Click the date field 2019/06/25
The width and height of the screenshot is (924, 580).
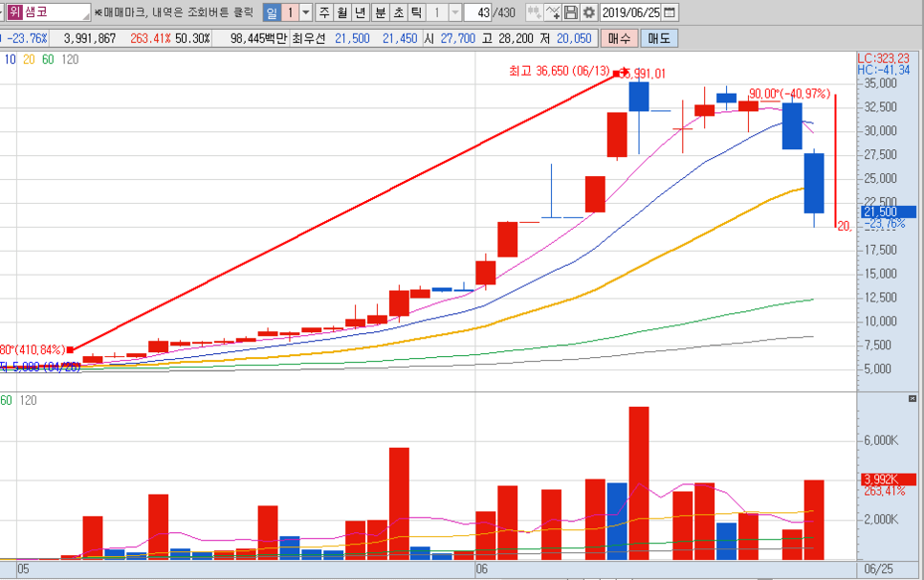[x=631, y=12]
